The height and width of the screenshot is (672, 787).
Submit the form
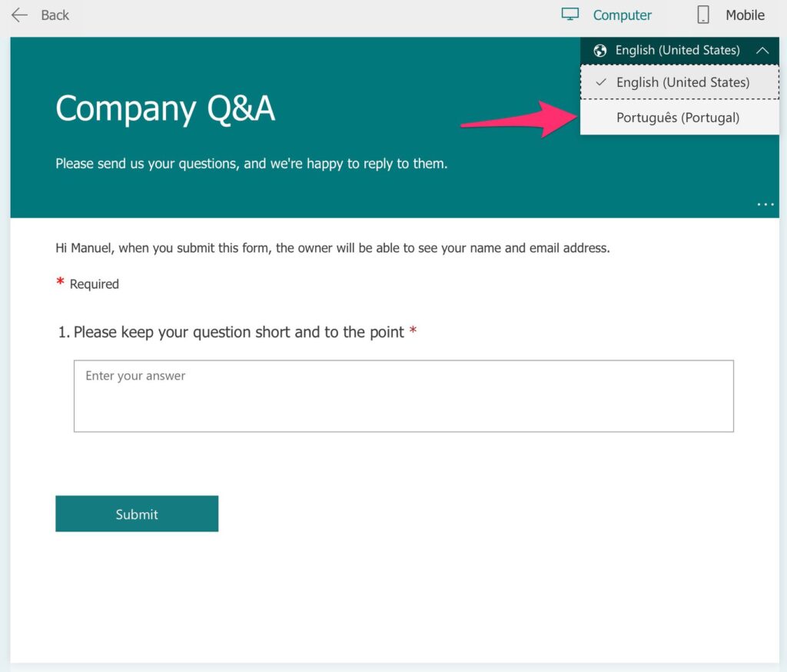tap(137, 514)
